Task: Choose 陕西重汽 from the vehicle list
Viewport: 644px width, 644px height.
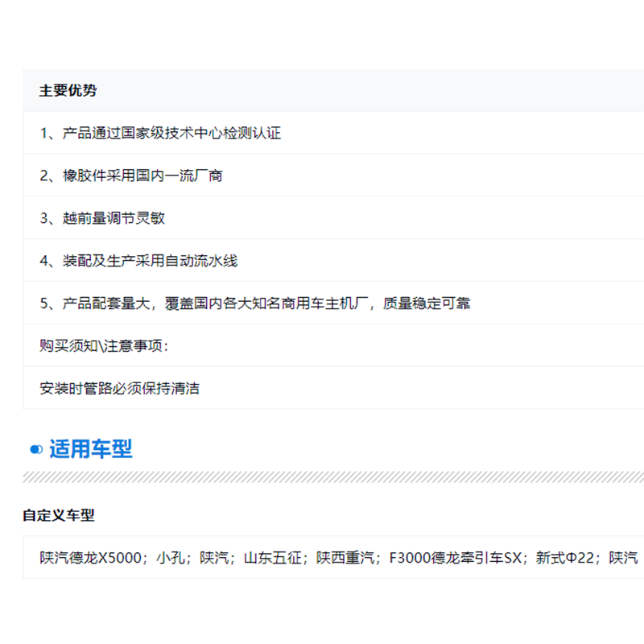Action: pyautogui.click(x=346, y=558)
